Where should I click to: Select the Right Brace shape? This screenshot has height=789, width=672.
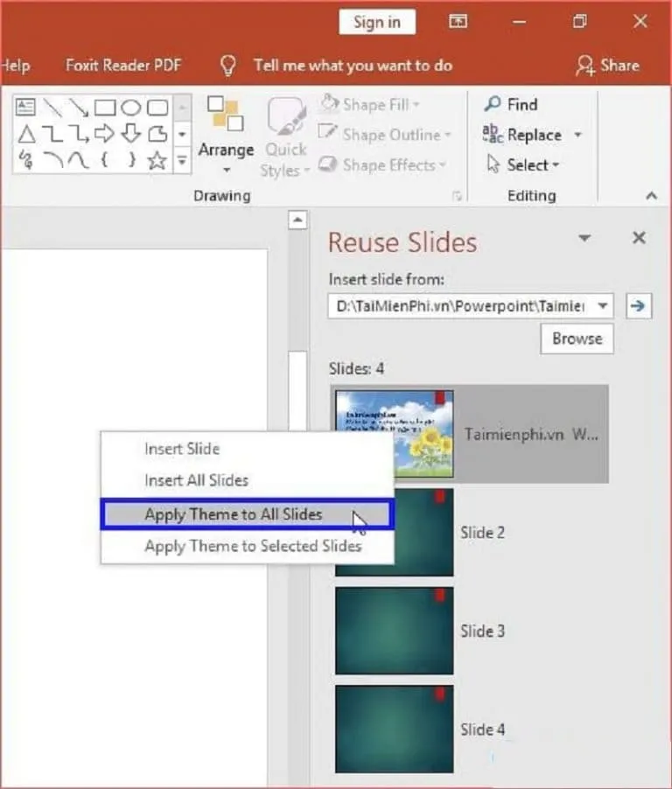point(132,160)
